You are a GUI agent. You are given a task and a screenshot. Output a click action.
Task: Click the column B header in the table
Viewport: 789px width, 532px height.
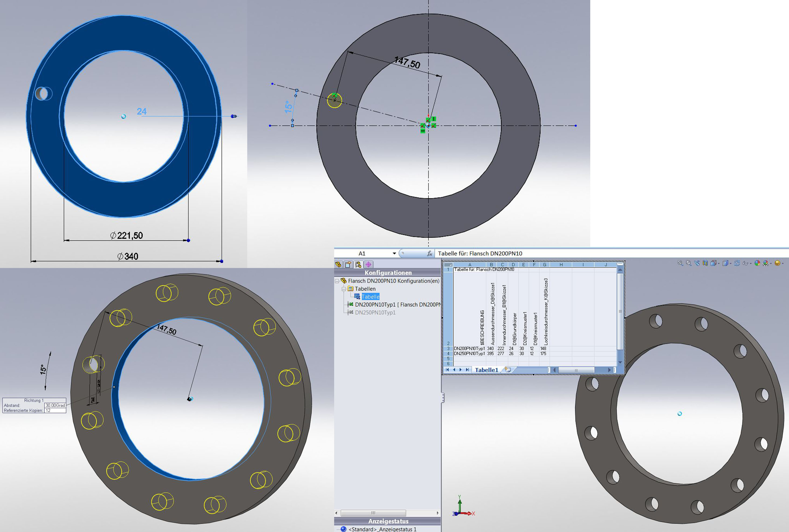click(491, 265)
